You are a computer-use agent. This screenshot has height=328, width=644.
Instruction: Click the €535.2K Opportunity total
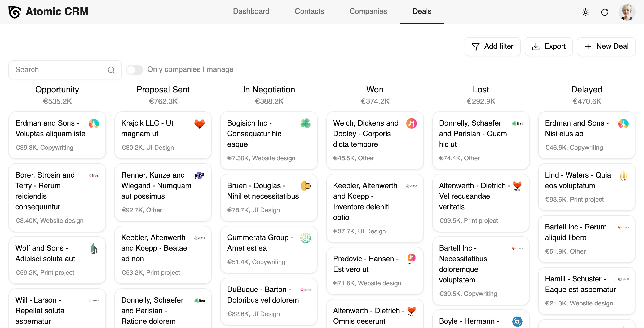57,101
